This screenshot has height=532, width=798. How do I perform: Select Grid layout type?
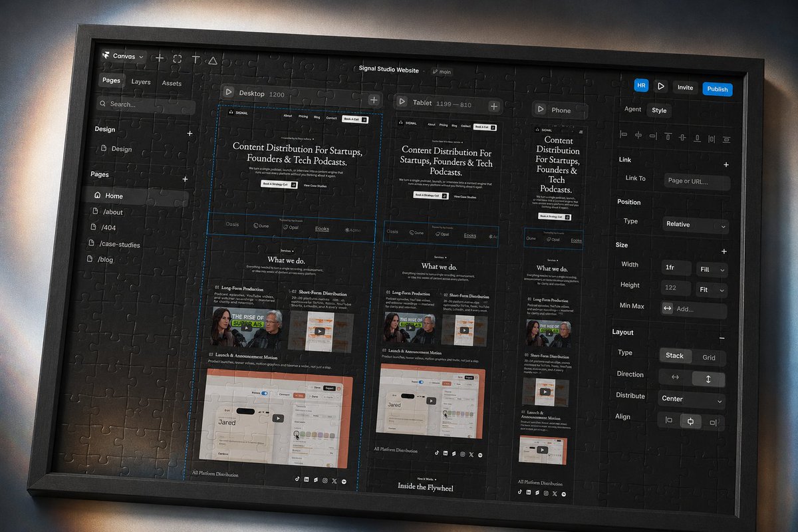pyautogui.click(x=709, y=357)
